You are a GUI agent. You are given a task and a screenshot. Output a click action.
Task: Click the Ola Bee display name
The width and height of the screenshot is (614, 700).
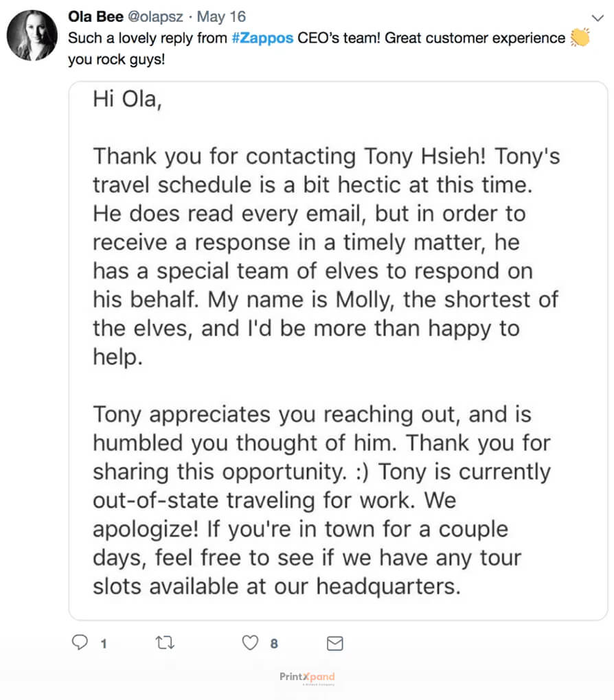[93, 16]
